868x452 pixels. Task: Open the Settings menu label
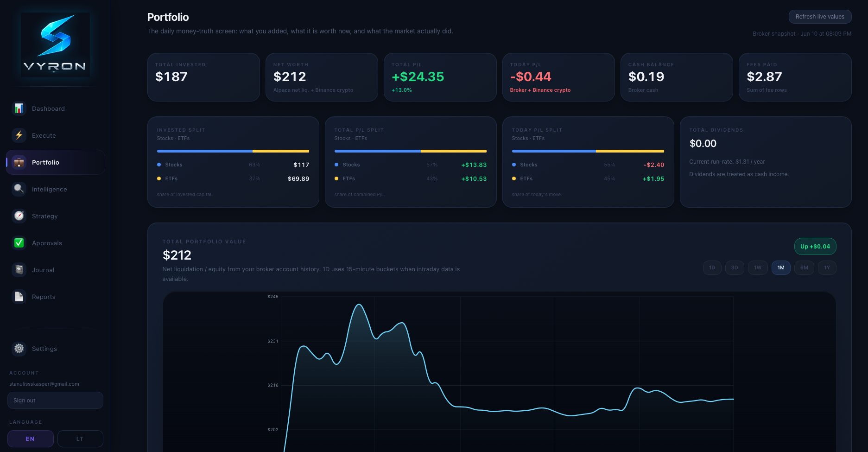(x=44, y=349)
